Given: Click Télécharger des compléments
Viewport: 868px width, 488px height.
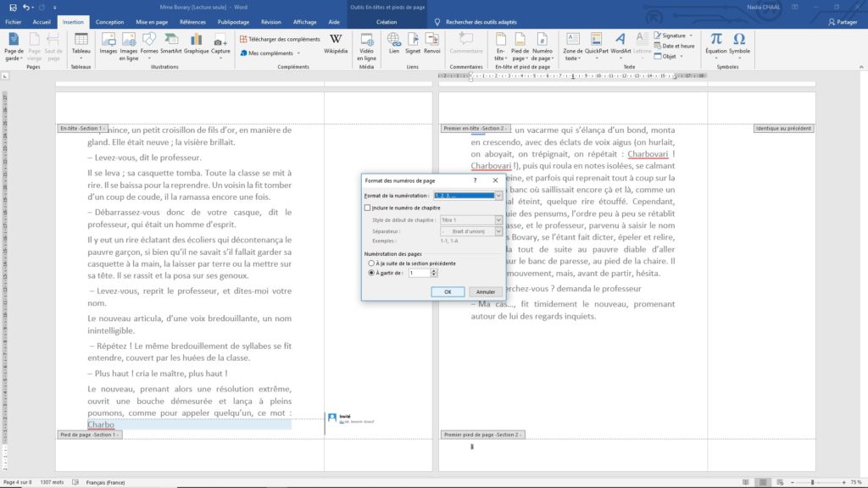Looking at the screenshot, I should (280, 39).
